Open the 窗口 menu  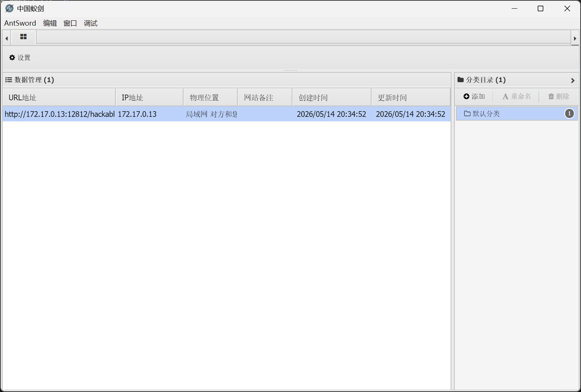[70, 23]
